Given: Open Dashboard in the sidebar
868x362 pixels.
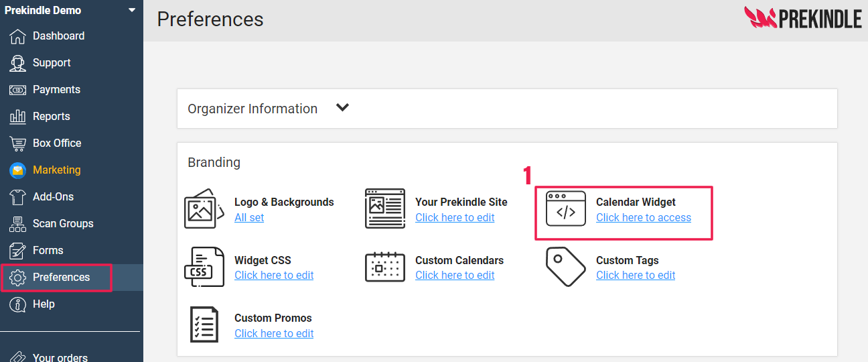Looking at the screenshot, I should coord(59,36).
